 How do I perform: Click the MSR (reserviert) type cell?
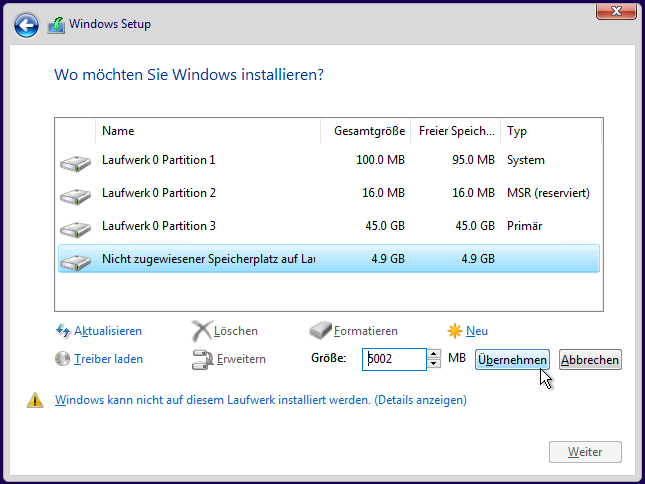548,193
